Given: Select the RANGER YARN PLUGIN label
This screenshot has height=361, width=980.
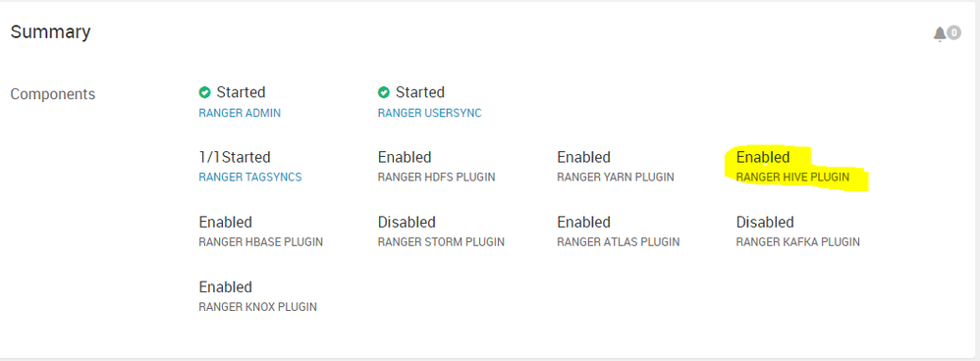Looking at the screenshot, I should tap(616, 177).
